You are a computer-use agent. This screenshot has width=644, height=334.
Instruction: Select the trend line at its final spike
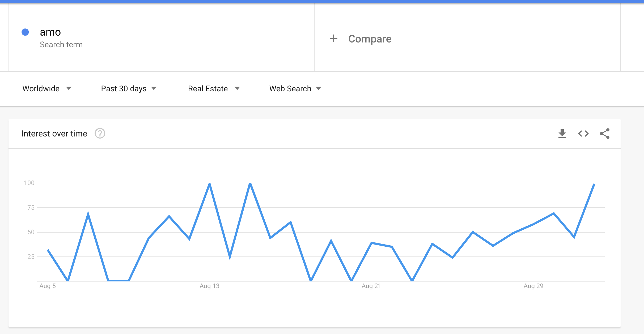594,184
